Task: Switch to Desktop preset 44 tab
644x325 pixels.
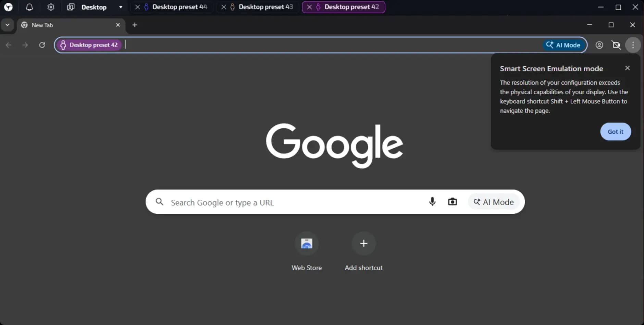Action: [179, 7]
